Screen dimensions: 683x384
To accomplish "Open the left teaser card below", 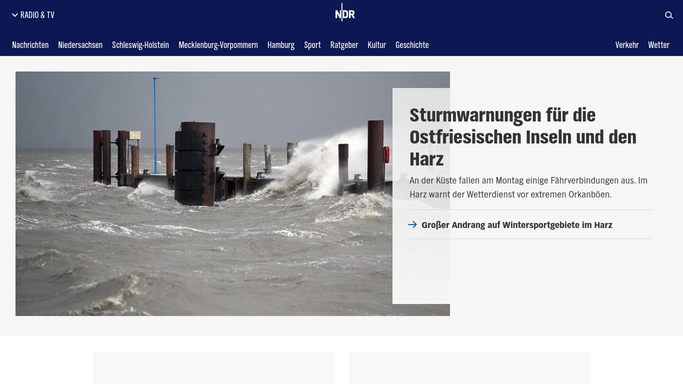I will (213, 368).
